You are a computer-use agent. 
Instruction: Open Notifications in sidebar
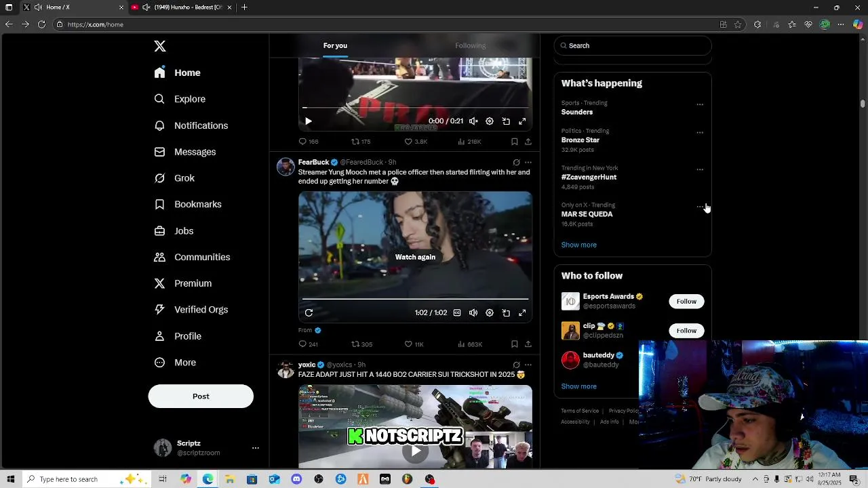[x=191, y=125]
